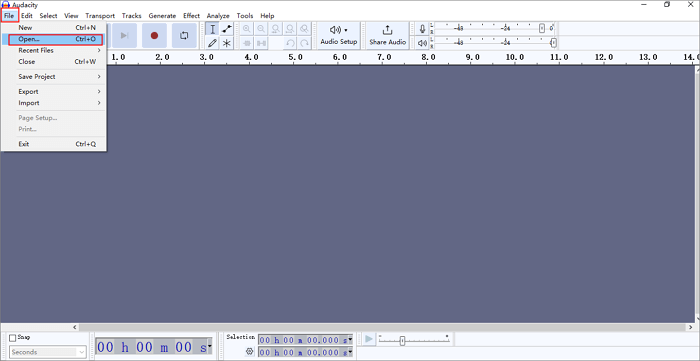Select the Selection (I-beam) tool
The width and height of the screenshot is (700, 361).
coord(212,29)
